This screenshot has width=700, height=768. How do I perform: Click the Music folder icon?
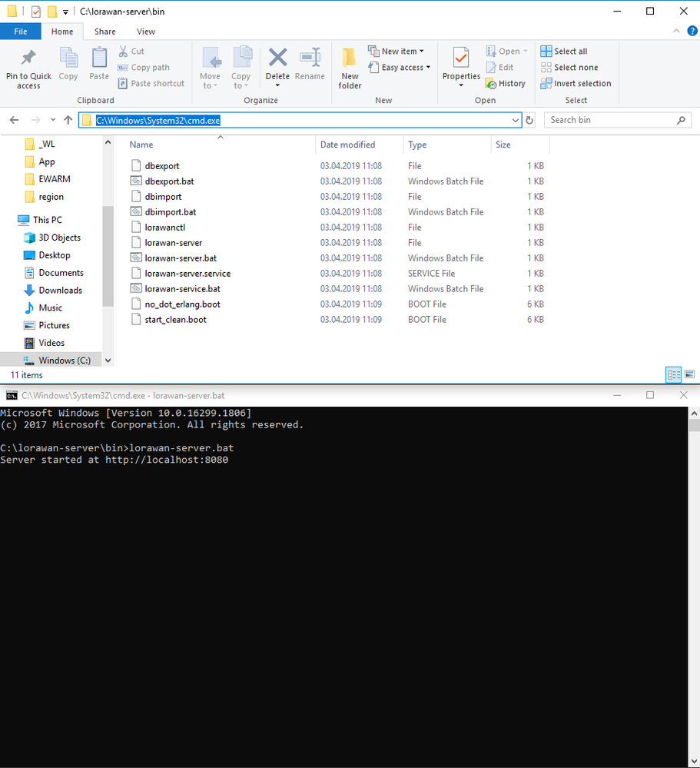pos(29,308)
